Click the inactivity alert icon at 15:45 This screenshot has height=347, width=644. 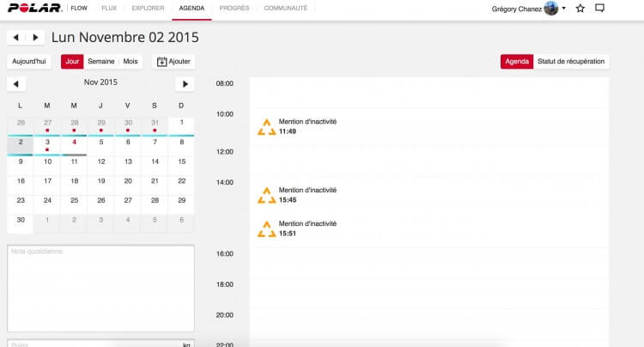pos(267,195)
